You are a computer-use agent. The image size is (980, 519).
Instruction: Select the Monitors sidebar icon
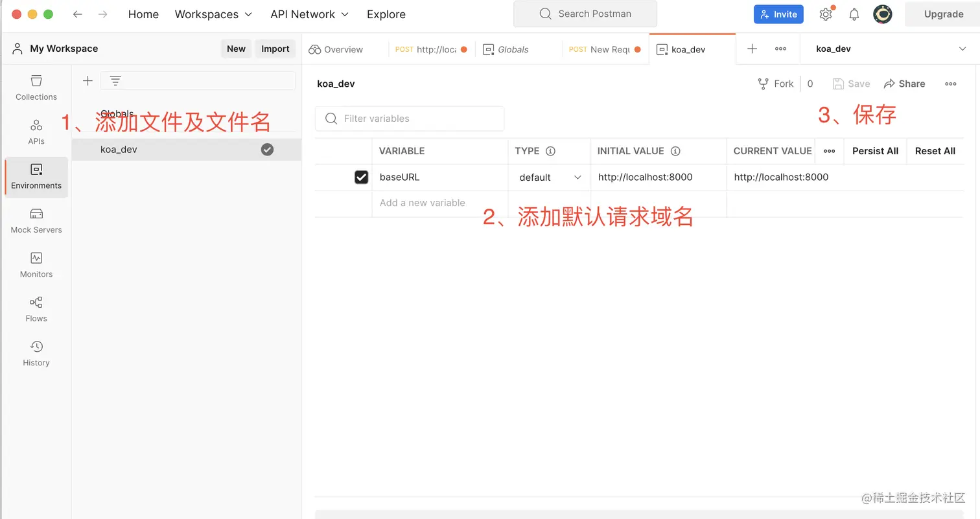[36, 264]
